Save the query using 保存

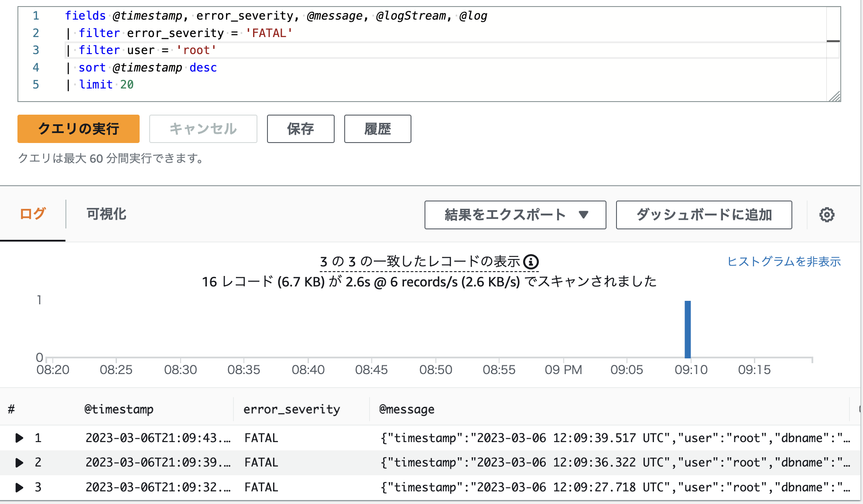(300, 129)
